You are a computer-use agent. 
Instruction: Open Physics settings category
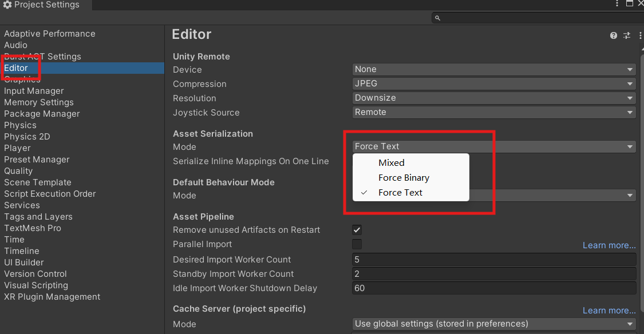(20, 126)
